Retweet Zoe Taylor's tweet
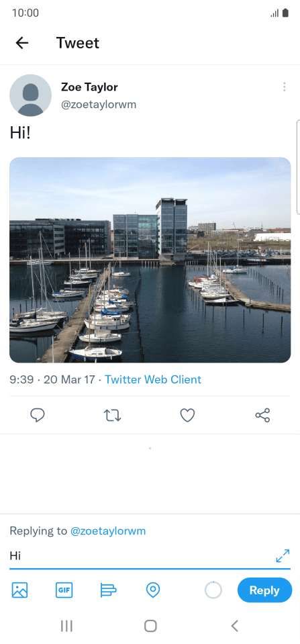Image resolution: width=300 pixels, height=644 pixels. click(113, 415)
